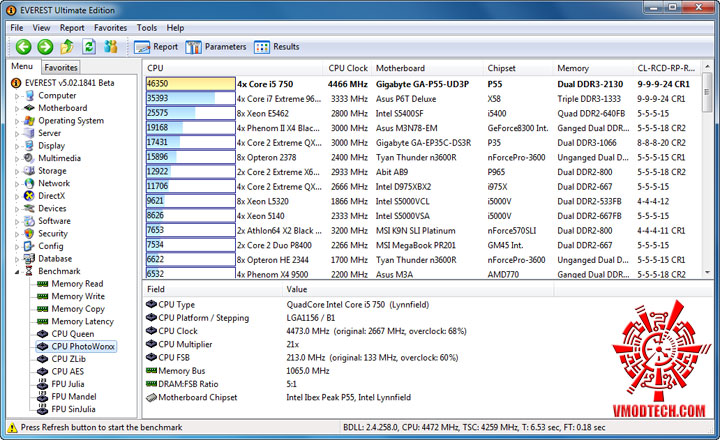
Task: Click the green Back arrow toolbar icon
Action: [x=23, y=47]
